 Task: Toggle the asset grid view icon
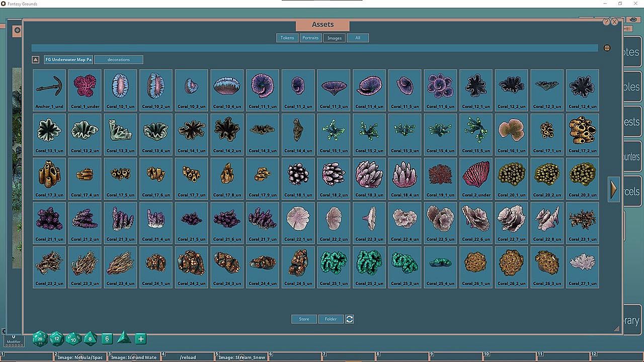point(607,48)
